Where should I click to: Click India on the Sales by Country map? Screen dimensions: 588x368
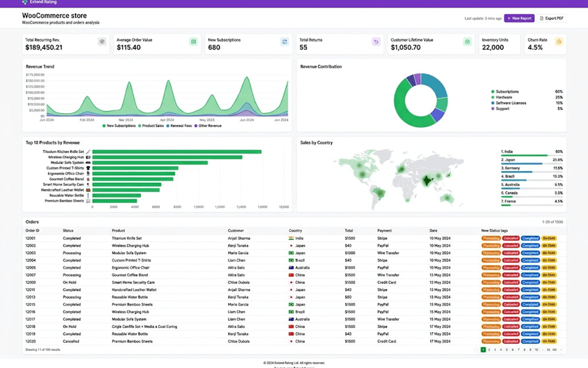pyautogui.click(x=427, y=180)
